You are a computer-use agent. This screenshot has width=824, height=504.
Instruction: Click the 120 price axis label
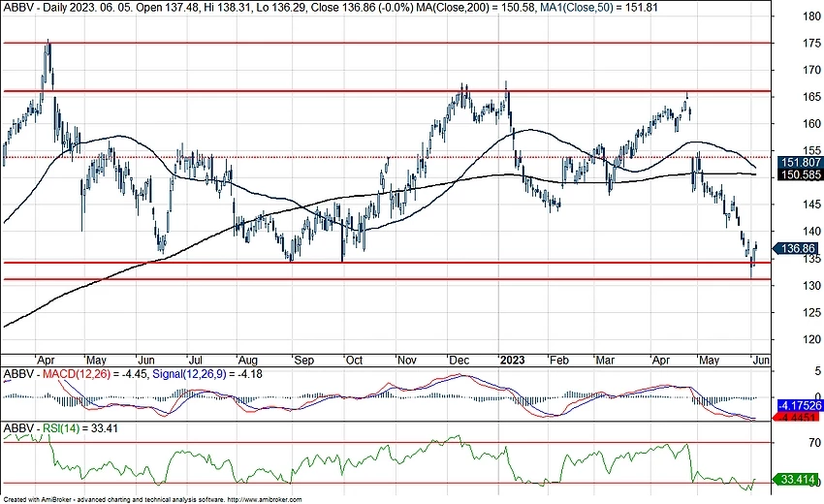pos(811,339)
